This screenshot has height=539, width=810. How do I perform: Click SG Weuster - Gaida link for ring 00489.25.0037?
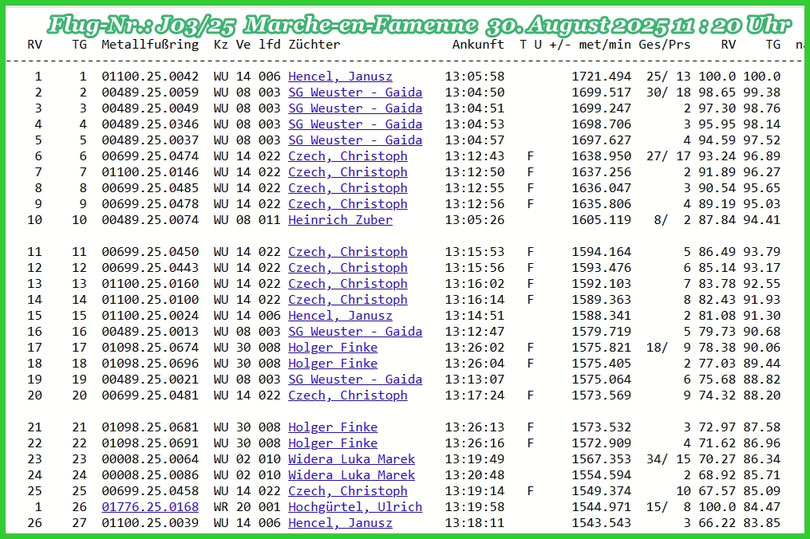click(355, 140)
